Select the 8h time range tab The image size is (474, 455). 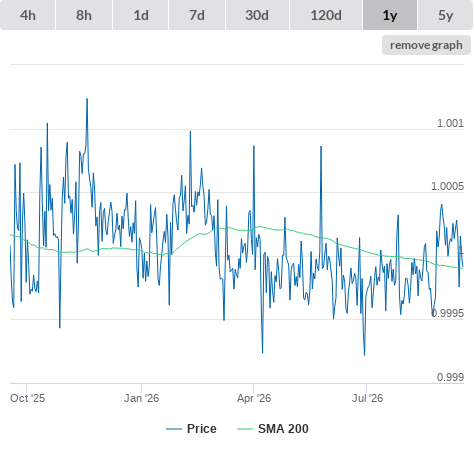[x=84, y=15]
